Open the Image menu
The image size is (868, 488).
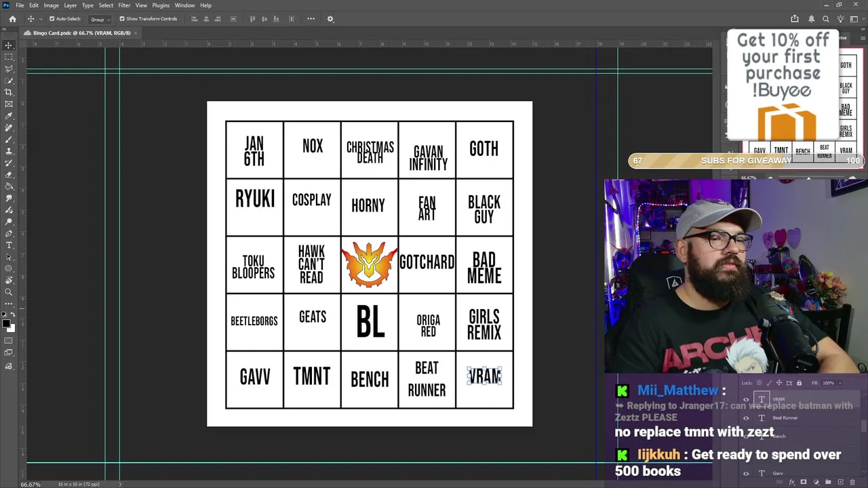[51, 5]
